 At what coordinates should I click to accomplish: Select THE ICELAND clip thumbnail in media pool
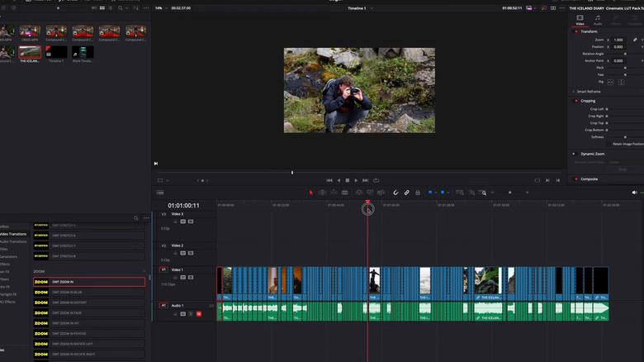(x=31, y=52)
